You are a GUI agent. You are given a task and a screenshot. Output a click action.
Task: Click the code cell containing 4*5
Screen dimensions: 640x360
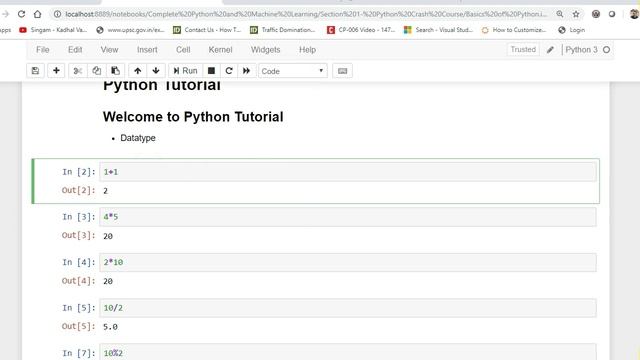pos(348,217)
